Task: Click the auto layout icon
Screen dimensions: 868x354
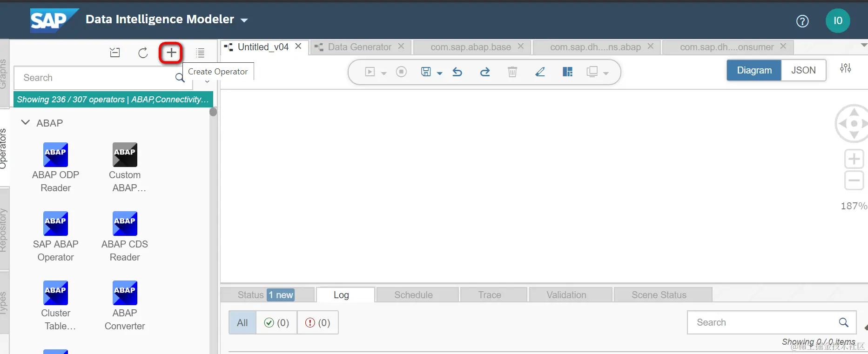Action: [567, 72]
